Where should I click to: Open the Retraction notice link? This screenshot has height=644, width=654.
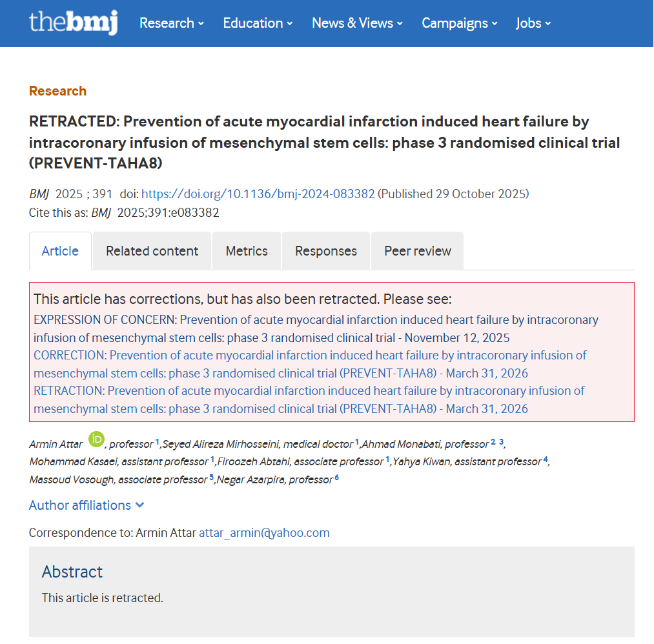point(309,399)
